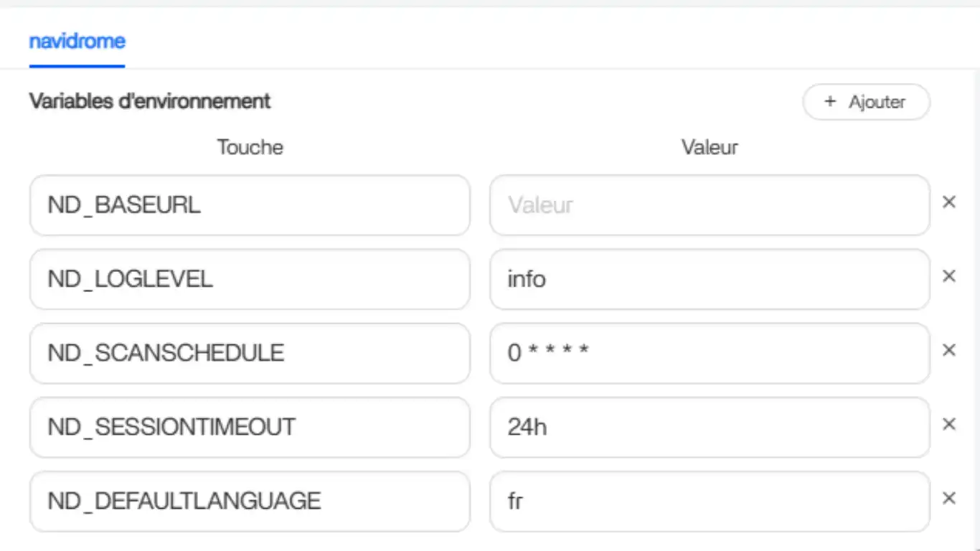980x551 pixels.
Task: Select the ND_SCANSCHEDULE key field
Action: pyautogui.click(x=250, y=353)
